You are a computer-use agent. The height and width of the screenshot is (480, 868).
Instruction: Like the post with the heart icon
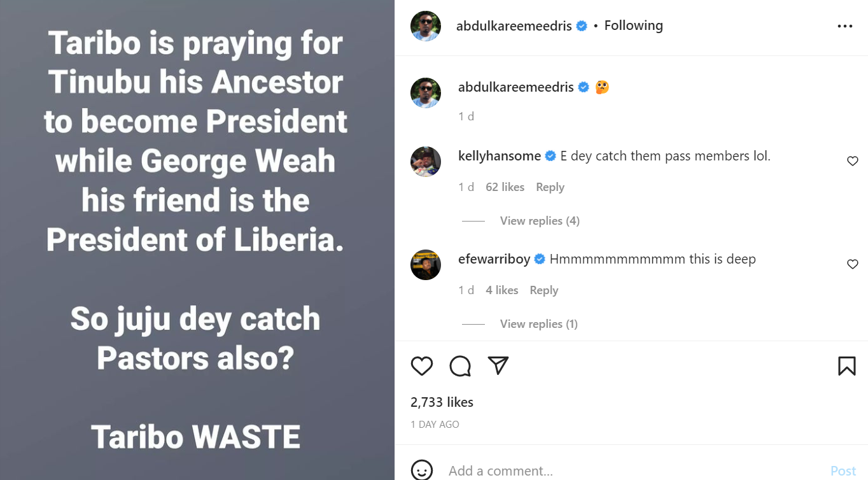click(x=421, y=366)
